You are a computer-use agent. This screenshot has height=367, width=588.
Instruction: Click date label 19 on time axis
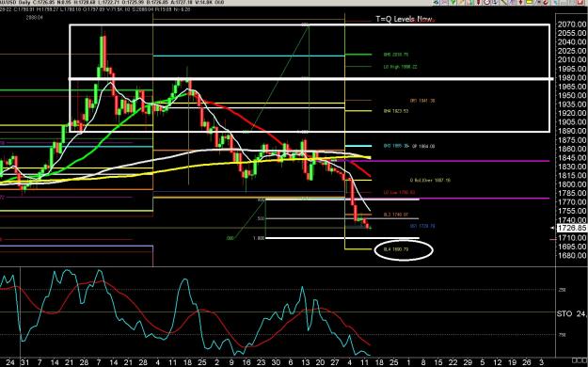point(512,362)
